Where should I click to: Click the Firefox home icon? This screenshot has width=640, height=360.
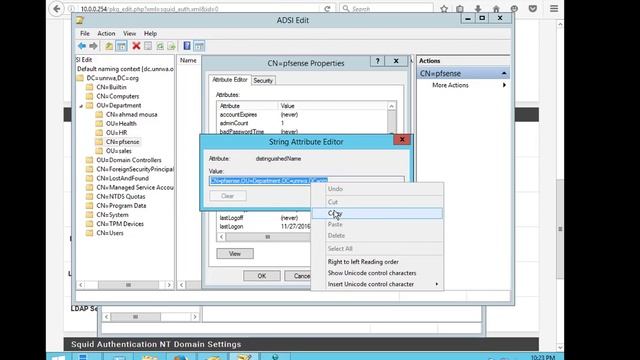[496, 9]
